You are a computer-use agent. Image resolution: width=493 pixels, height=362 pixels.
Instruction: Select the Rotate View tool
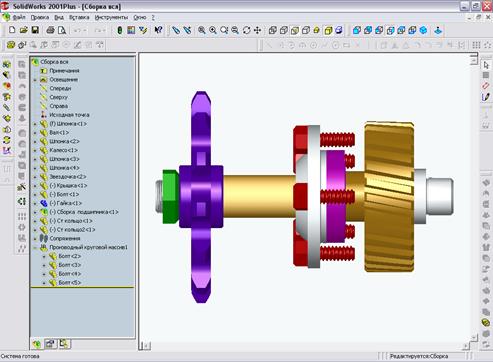(246, 30)
